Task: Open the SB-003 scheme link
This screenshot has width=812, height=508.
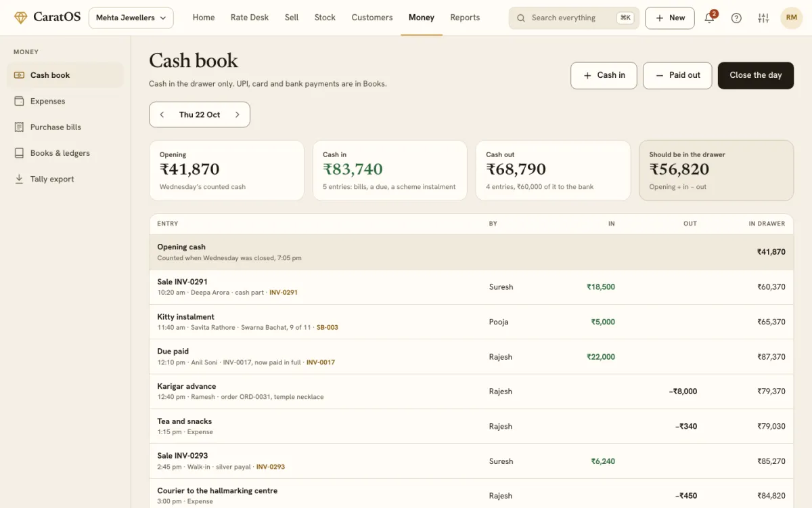Action: 328,327
